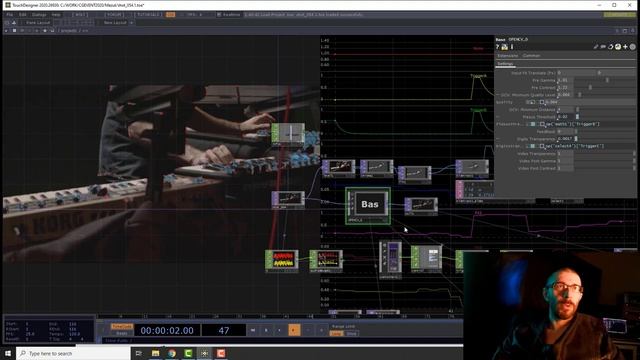Image resolution: width=640 pixels, height=360 pixels.
Task: Click the operator comment icon in parameter panel
Action: tap(603, 47)
